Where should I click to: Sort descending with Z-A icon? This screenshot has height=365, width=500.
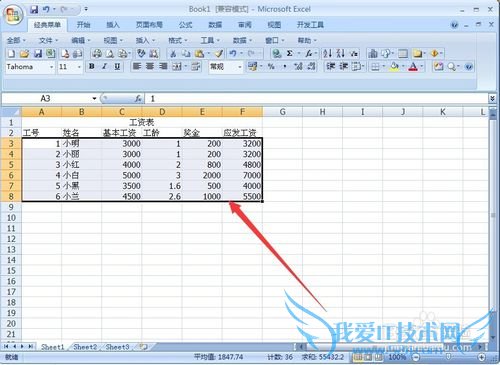coord(340,53)
